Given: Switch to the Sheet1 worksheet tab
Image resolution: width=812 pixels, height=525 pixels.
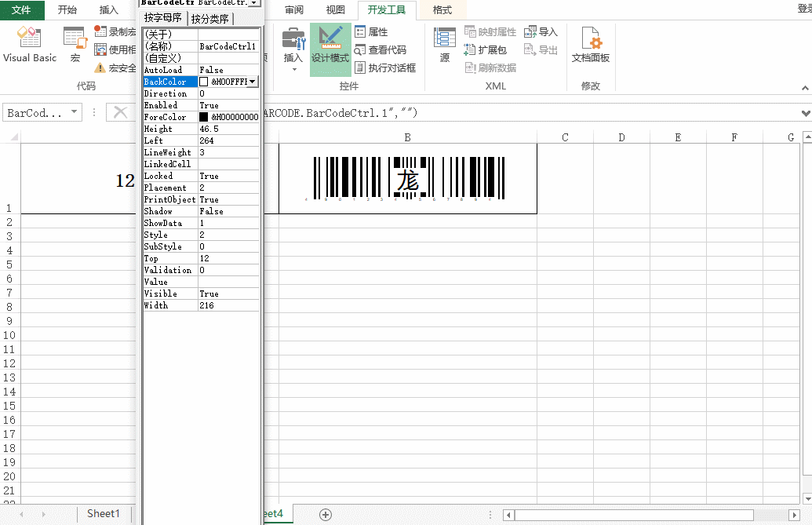Looking at the screenshot, I should pos(103,513).
